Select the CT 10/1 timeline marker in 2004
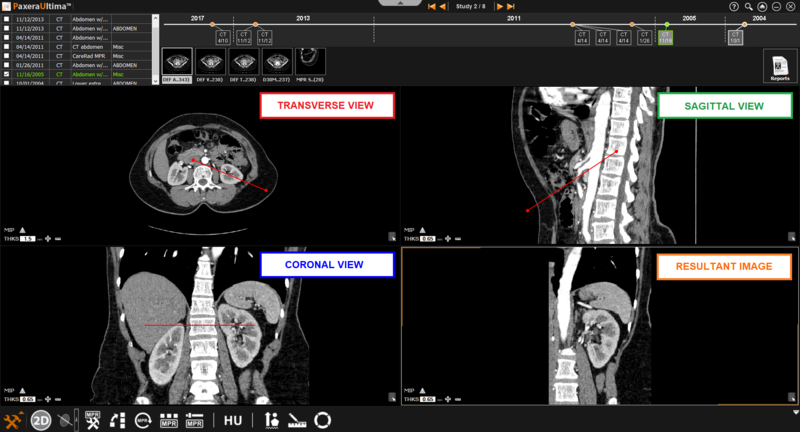Screen dimensions: 800x432 tap(735, 37)
